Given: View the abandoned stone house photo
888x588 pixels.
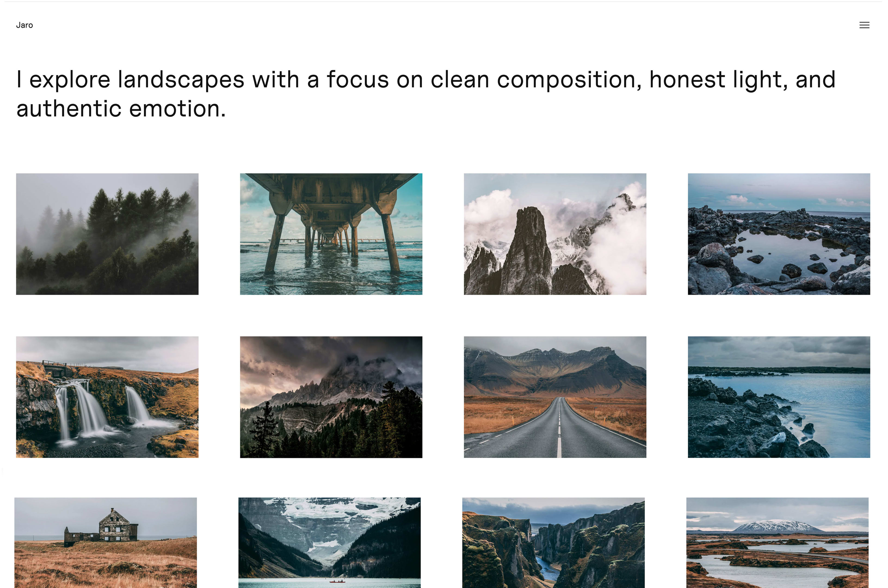Looking at the screenshot, I should (105, 543).
